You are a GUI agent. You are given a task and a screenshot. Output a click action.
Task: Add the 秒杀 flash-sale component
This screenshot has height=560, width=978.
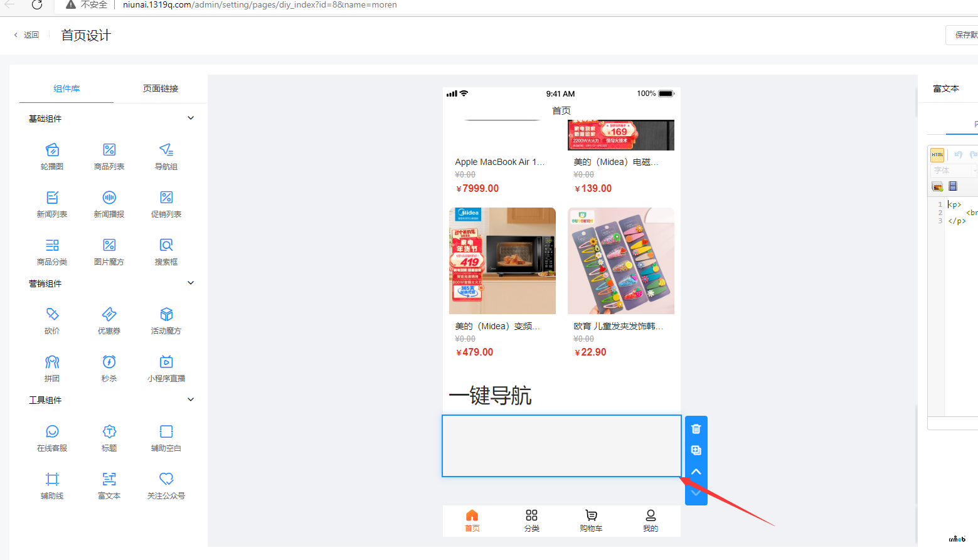point(109,368)
